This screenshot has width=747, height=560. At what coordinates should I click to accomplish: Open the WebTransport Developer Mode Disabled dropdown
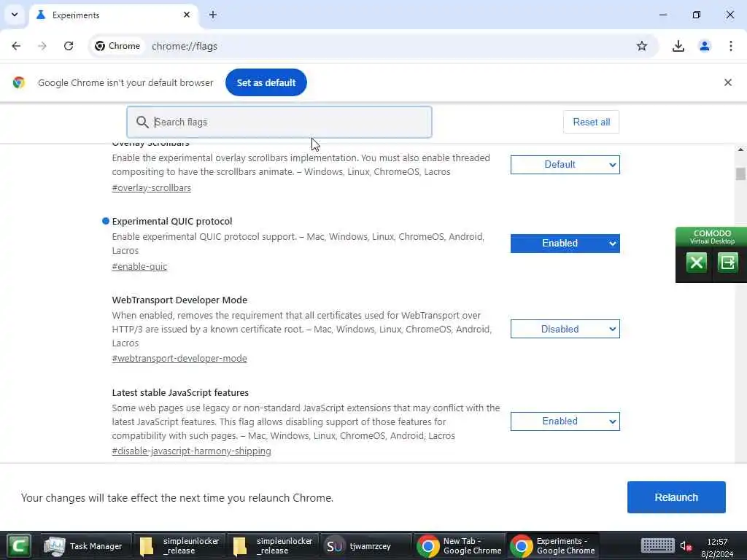tap(565, 329)
